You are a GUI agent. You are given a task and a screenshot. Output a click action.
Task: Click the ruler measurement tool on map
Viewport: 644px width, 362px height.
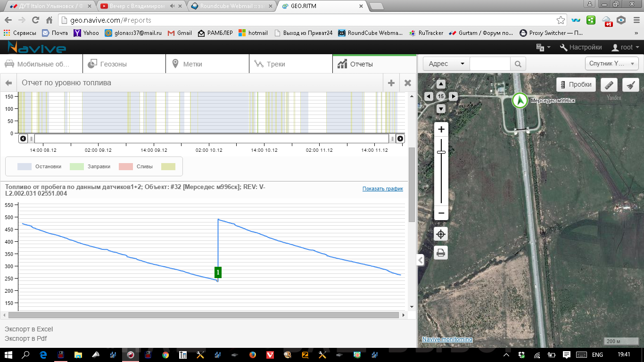610,85
